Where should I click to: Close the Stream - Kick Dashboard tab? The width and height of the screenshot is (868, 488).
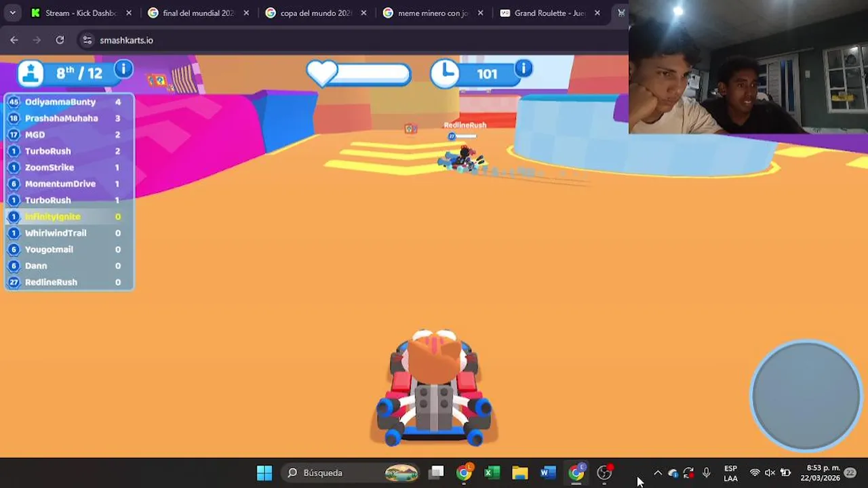[x=129, y=13]
